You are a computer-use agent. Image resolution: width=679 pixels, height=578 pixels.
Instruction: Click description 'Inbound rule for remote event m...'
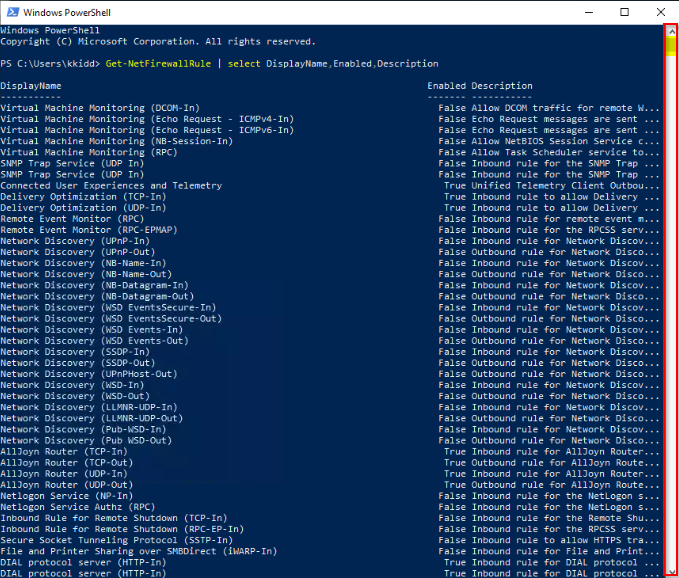(x=565, y=219)
